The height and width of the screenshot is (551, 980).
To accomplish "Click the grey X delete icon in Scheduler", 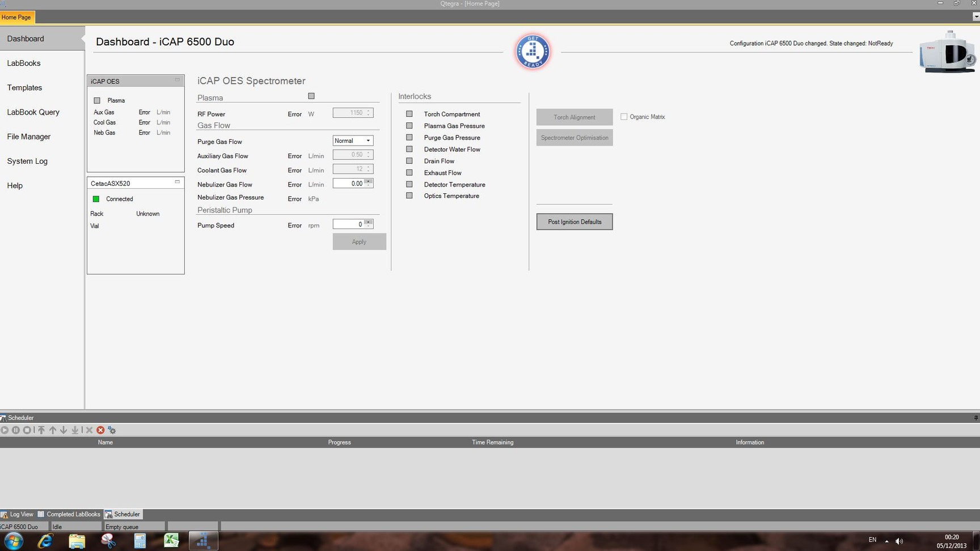I will coord(89,430).
